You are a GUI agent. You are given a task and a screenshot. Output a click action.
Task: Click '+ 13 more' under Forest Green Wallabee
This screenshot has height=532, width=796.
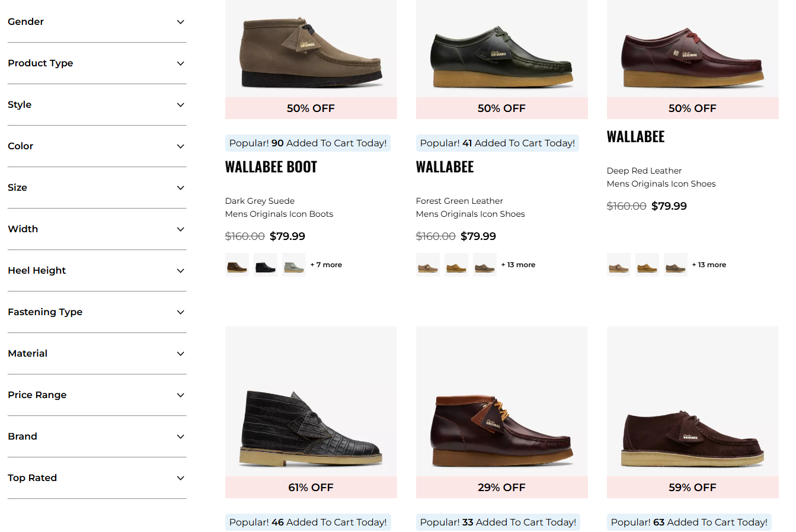(519, 265)
